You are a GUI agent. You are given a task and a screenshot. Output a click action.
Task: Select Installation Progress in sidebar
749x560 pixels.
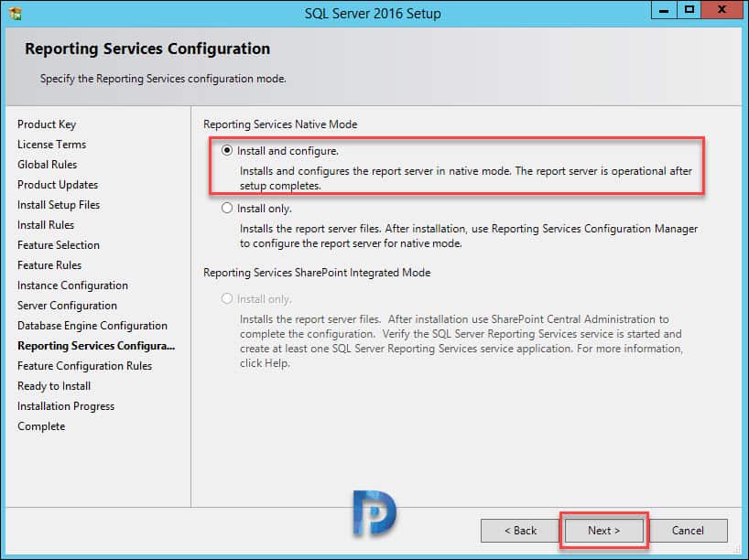[66, 405]
